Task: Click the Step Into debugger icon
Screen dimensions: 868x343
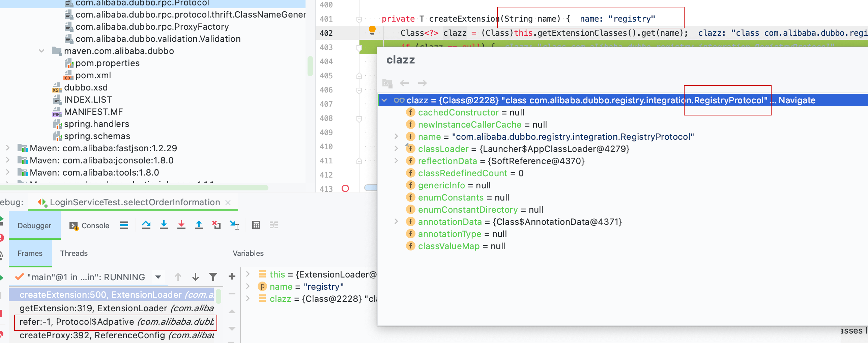Action: click(x=164, y=225)
